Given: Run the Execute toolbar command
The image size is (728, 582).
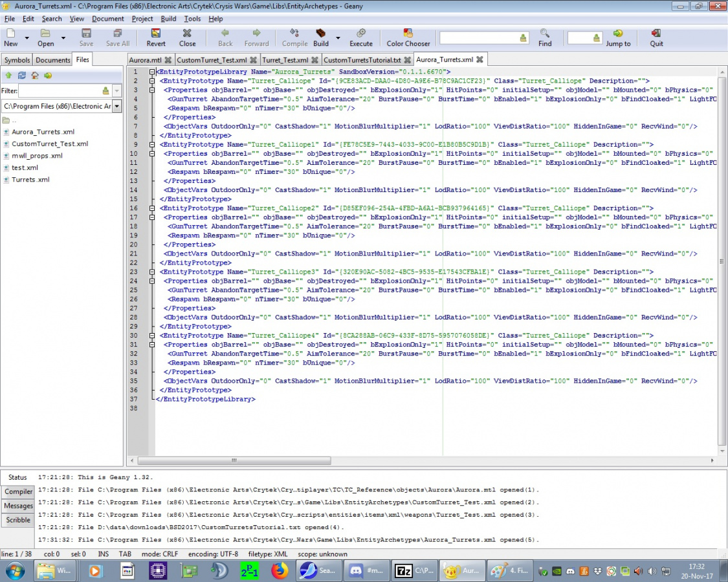Looking at the screenshot, I should pos(360,38).
